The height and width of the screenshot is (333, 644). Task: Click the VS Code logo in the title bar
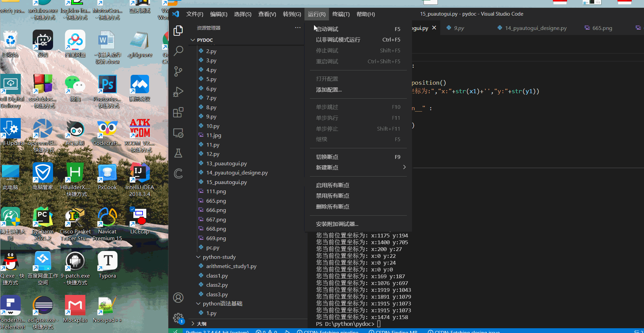pyautogui.click(x=176, y=14)
